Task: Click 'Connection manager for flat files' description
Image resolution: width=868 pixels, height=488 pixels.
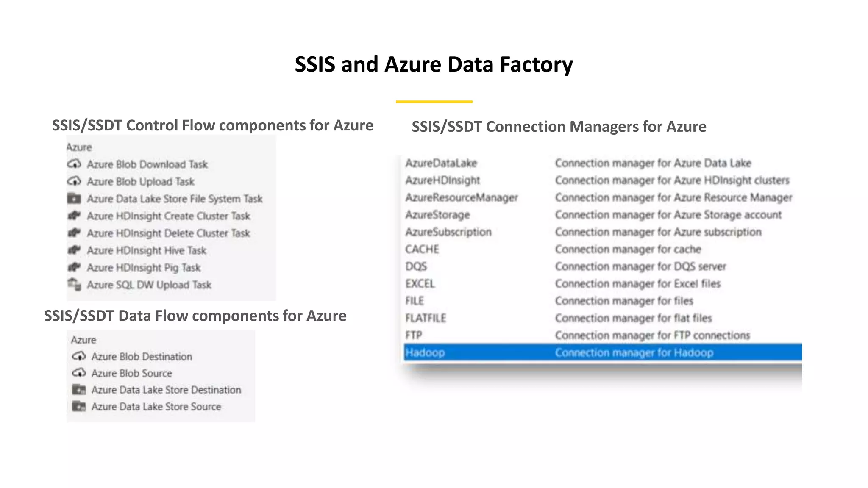Action: coord(633,318)
